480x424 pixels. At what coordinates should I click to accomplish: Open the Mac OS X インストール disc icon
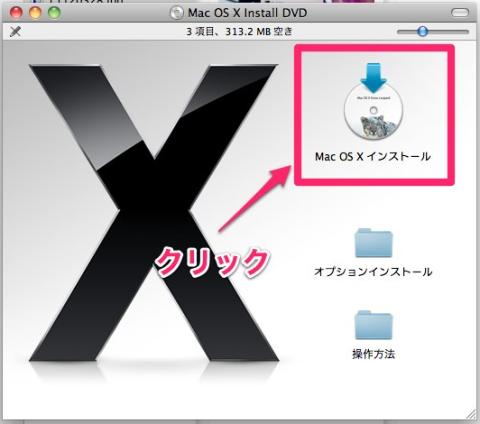[x=373, y=102]
